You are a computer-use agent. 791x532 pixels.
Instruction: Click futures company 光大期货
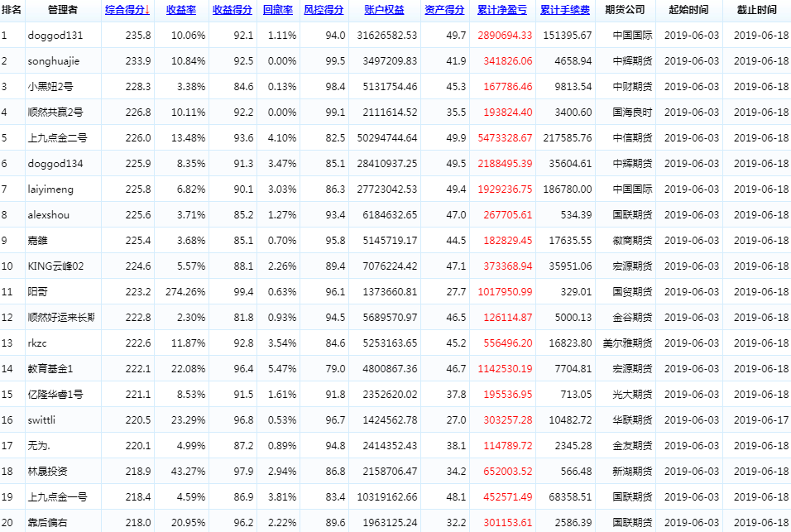click(x=633, y=395)
